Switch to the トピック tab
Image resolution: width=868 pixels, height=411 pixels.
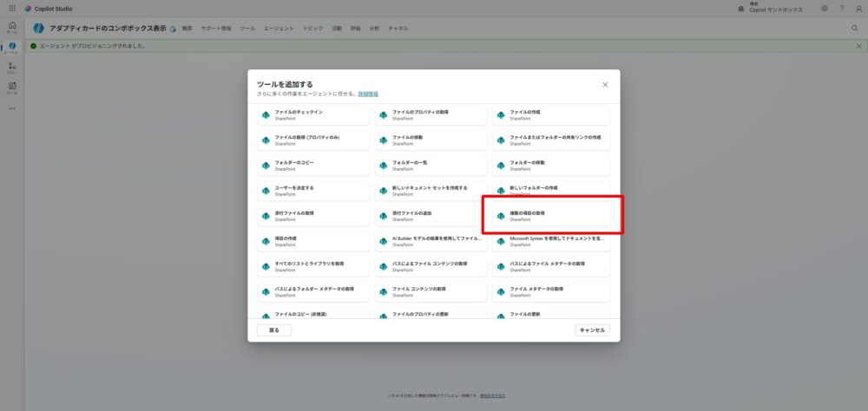313,29
